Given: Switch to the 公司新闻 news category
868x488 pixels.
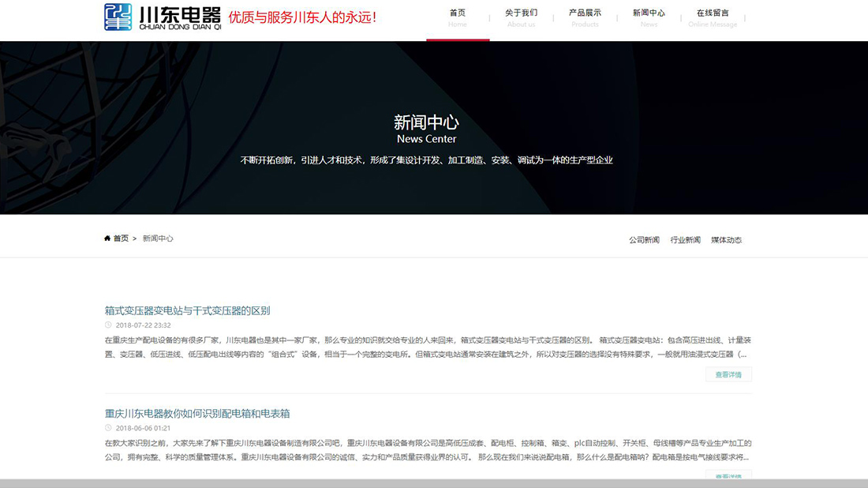Looking at the screenshot, I should pos(643,239).
